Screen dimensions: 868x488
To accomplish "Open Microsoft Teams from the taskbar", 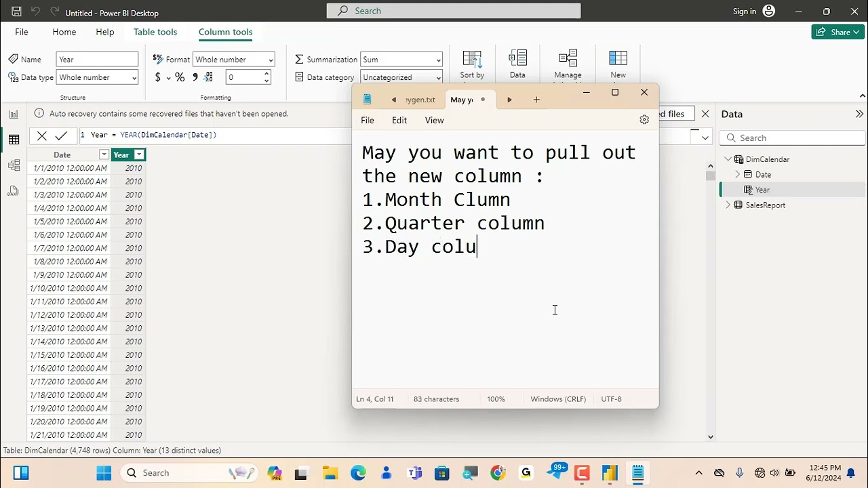I will click(414, 473).
